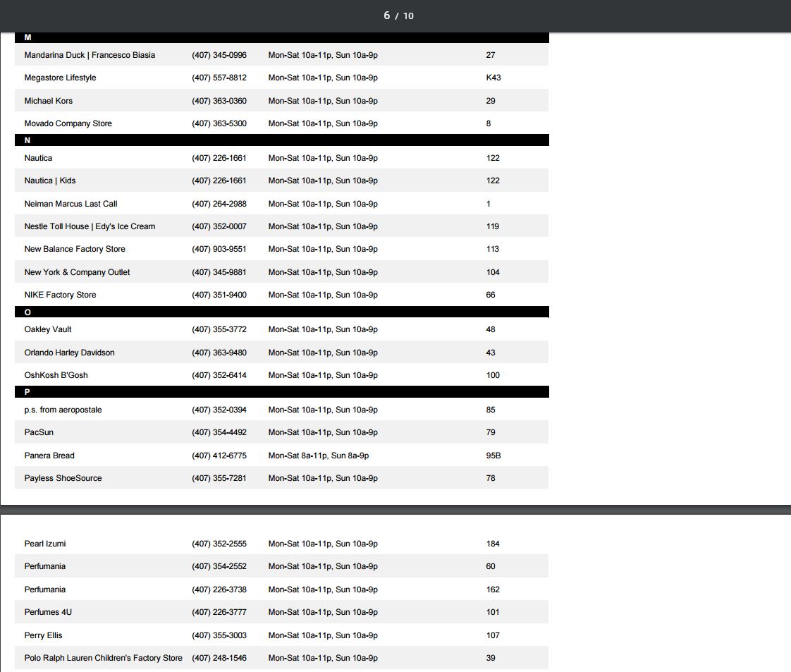Viewport: 791px width, 672px height.
Task: Click Panera Bread suite number 95B
Action: [493, 456]
